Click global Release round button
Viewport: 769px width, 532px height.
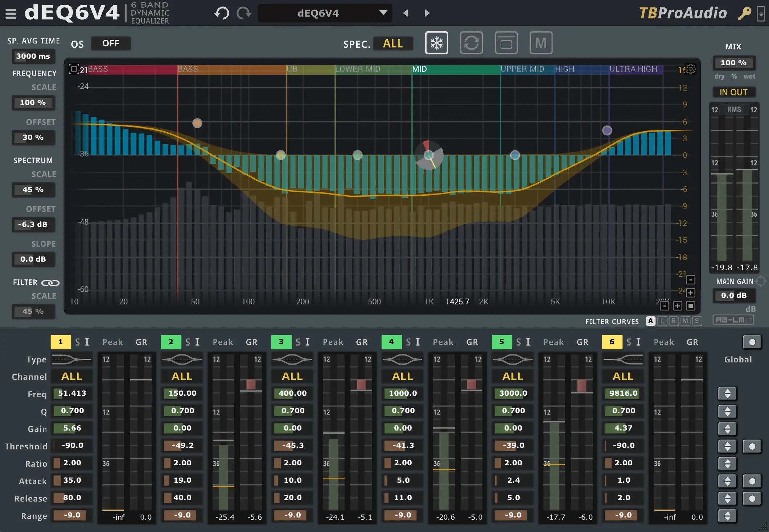[x=752, y=499]
